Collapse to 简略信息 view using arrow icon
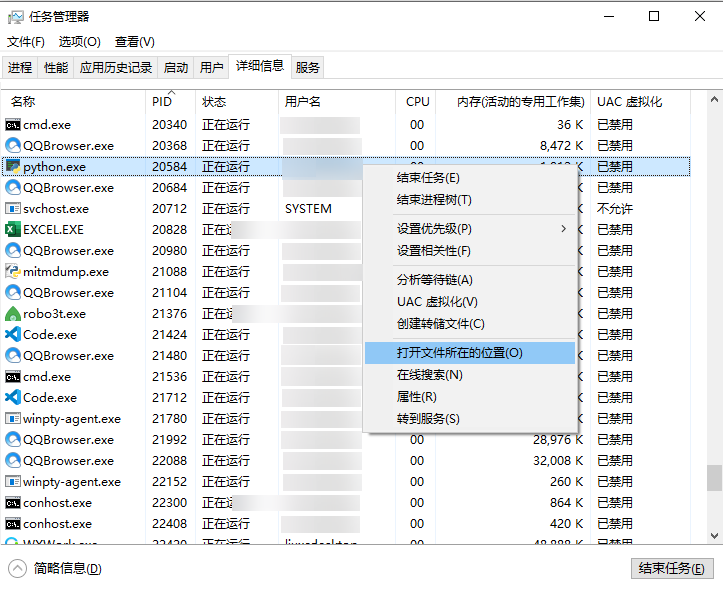 [x=18, y=569]
